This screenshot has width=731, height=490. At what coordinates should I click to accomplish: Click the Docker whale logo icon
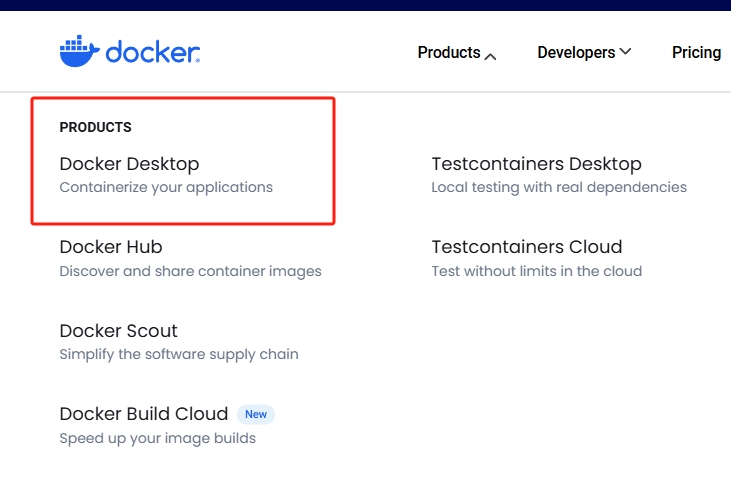pyautogui.click(x=80, y=51)
